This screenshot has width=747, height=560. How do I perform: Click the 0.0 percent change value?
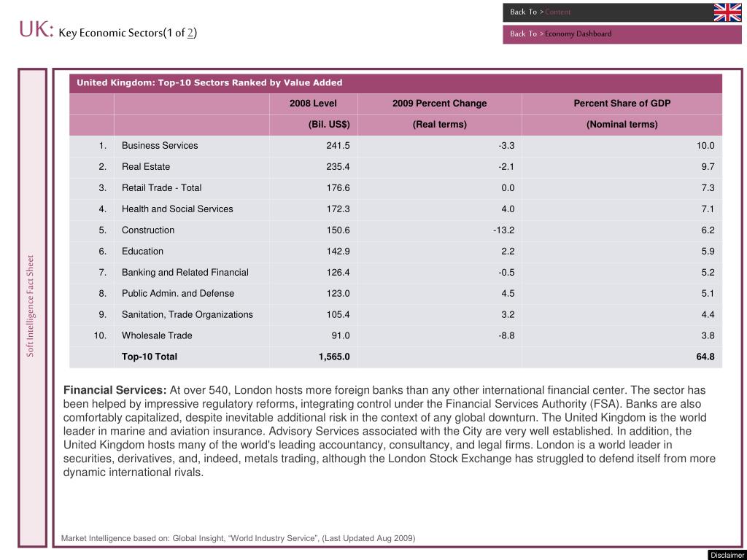pyautogui.click(x=508, y=187)
